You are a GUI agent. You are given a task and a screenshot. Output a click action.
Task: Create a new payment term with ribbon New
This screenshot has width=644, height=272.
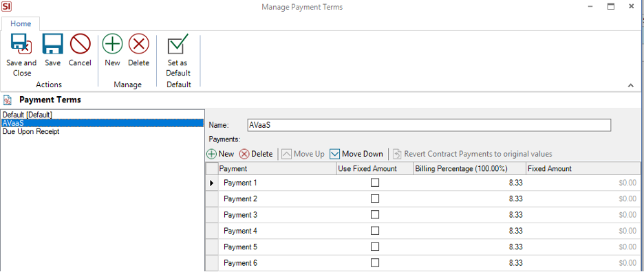(x=112, y=44)
